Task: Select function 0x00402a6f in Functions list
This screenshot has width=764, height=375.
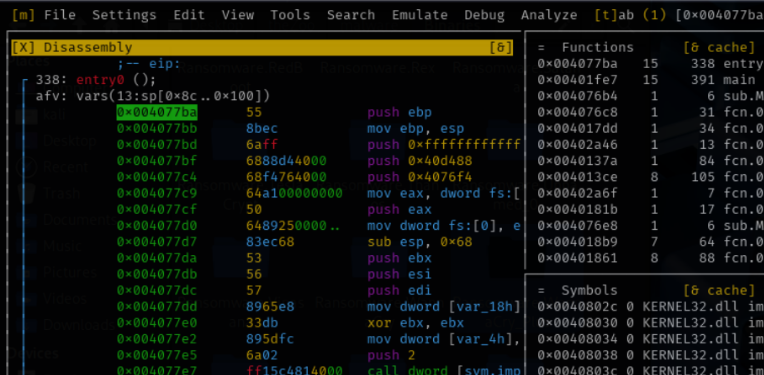Action: click(650, 193)
